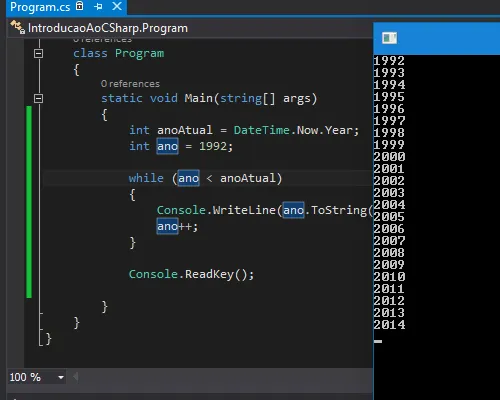
Task: Select the Program.cs document tab
Action: [x=40, y=7]
